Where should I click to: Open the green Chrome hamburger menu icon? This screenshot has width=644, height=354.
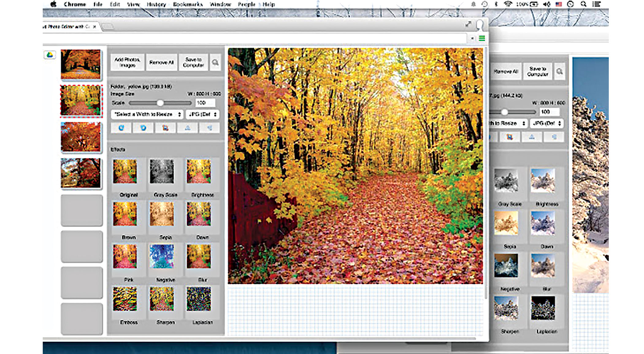click(x=482, y=38)
